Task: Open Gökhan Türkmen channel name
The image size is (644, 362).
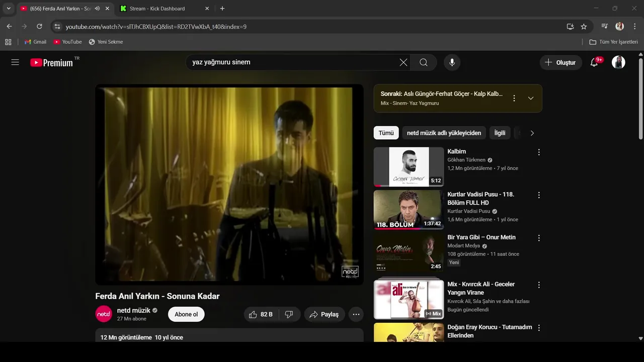Action: [466, 160]
